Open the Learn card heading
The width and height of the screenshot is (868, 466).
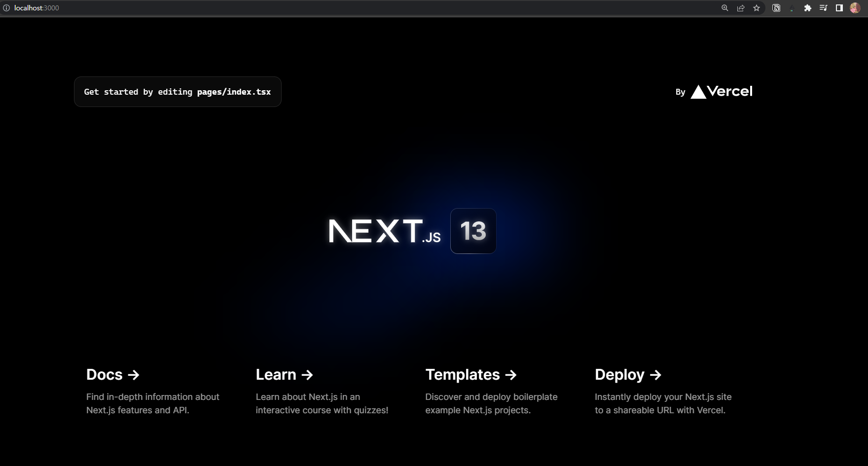[285, 375]
